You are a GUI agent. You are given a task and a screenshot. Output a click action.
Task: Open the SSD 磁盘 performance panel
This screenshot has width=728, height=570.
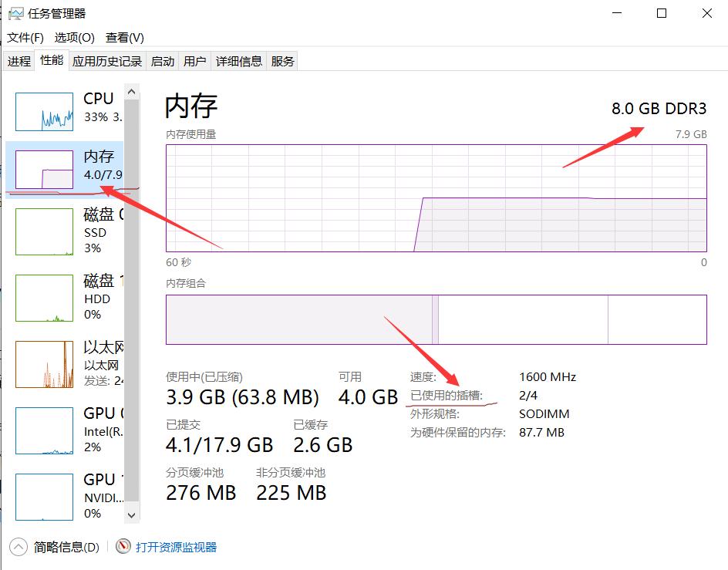click(x=44, y=231)
